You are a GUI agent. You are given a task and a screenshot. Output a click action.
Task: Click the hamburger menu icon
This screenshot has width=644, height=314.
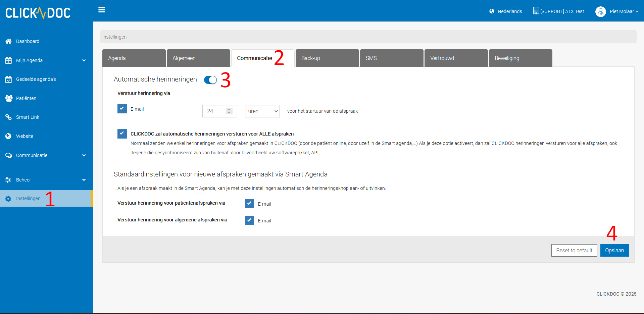click(102, 10)
